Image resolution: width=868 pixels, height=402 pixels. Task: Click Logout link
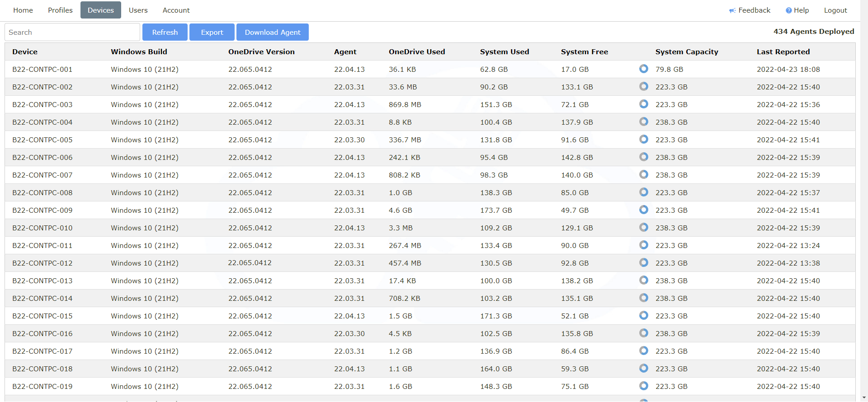835,10
